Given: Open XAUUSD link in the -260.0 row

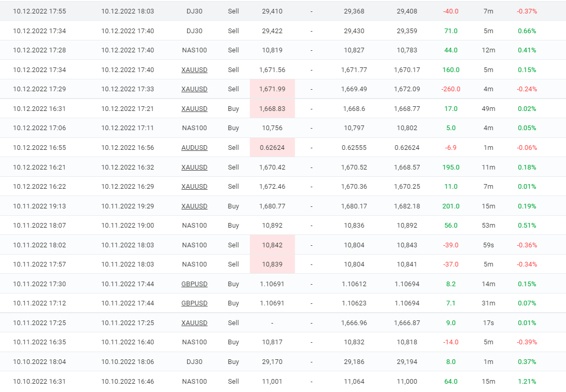Looking at the screenshot, I should 194,89.
